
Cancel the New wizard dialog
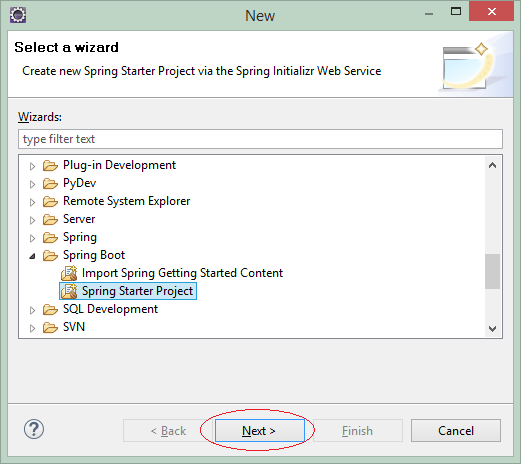(x=456, y=431)
